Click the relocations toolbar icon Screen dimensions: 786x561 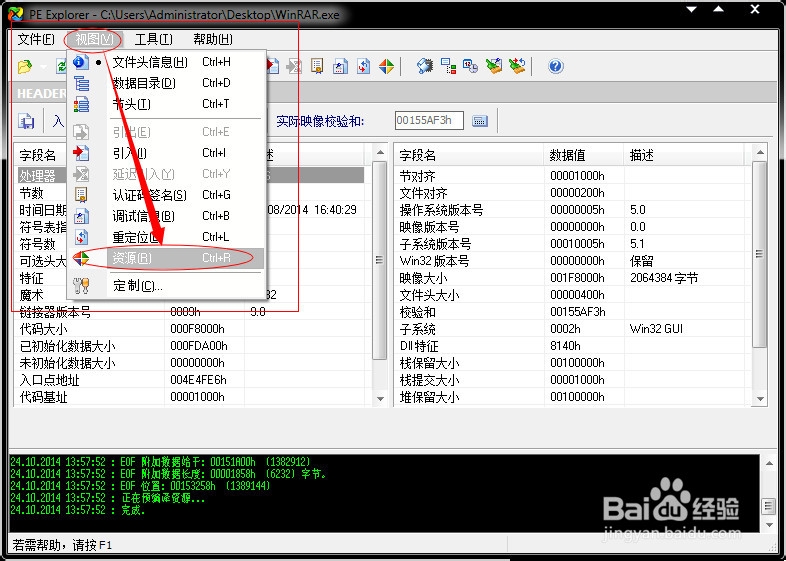tap(363, 66)
